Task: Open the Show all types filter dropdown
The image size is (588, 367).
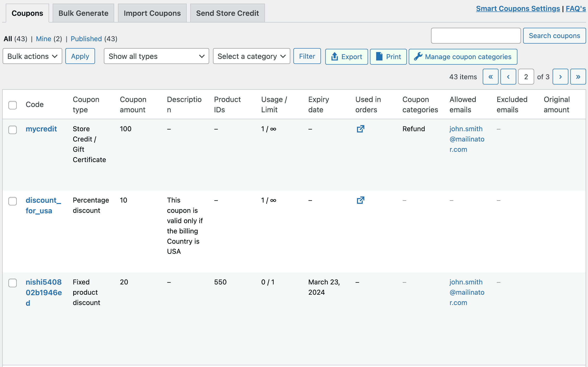Action: 156,56
